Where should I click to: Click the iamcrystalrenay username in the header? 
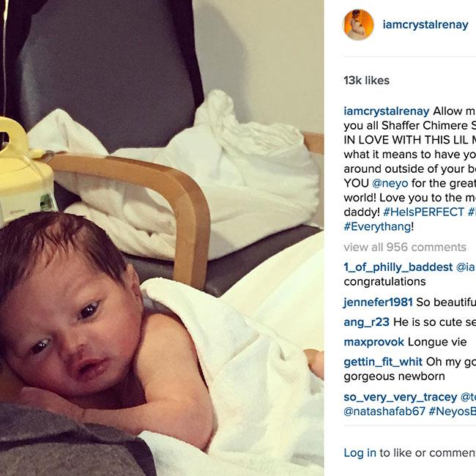click(425, 25)
